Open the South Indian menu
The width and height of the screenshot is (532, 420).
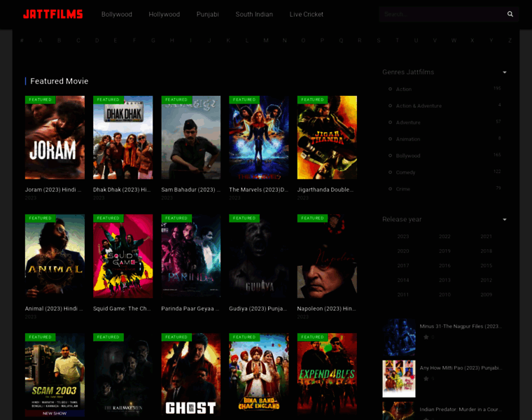click(x=254, y=14)
